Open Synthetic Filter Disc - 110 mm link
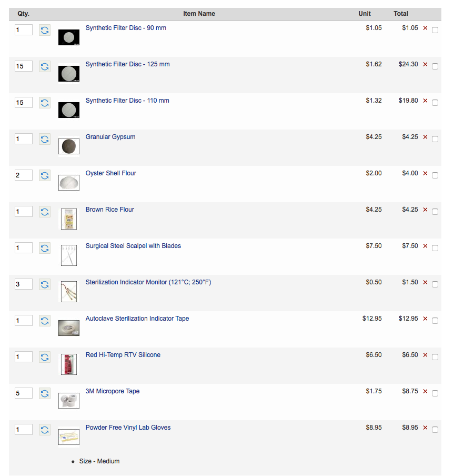This screenshot has height=476, width=454. [x=127, y=101]
